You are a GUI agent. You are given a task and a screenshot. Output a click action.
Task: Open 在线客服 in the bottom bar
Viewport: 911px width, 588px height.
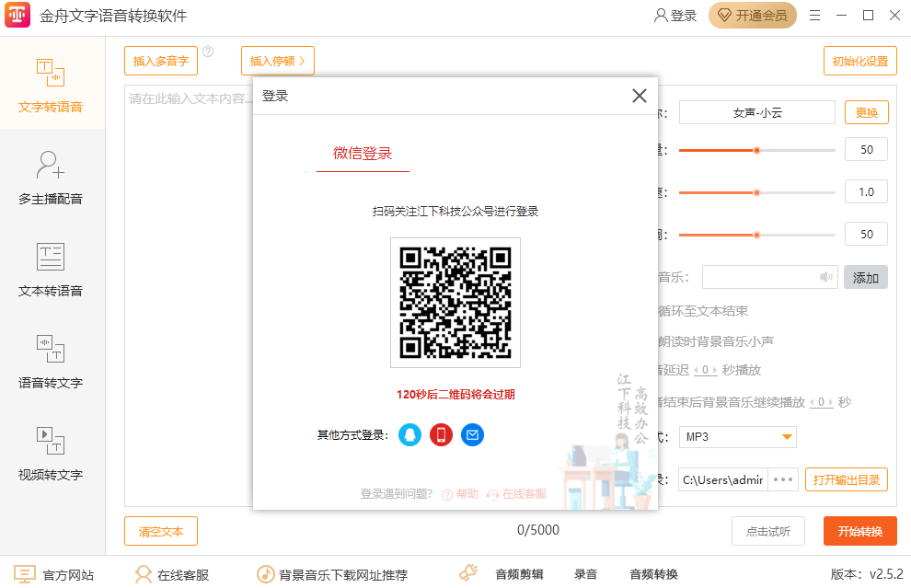tap(171, 574)
